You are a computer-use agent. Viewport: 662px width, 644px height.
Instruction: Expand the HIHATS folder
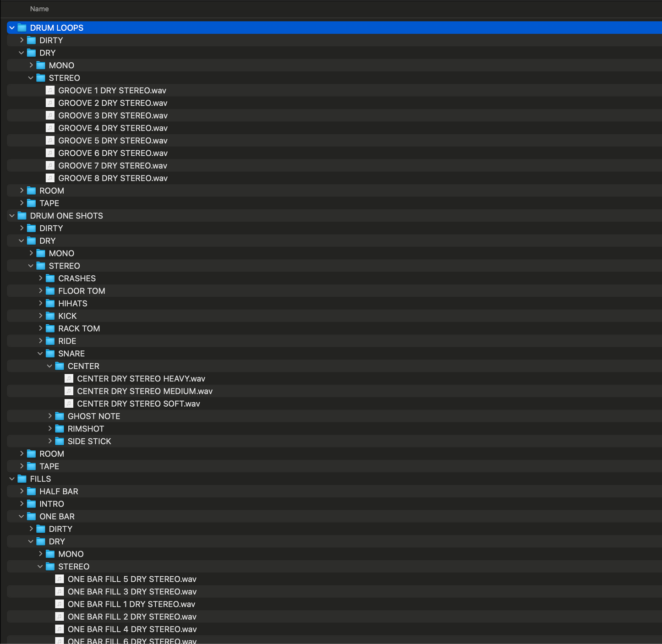click(x=40, y=303)
